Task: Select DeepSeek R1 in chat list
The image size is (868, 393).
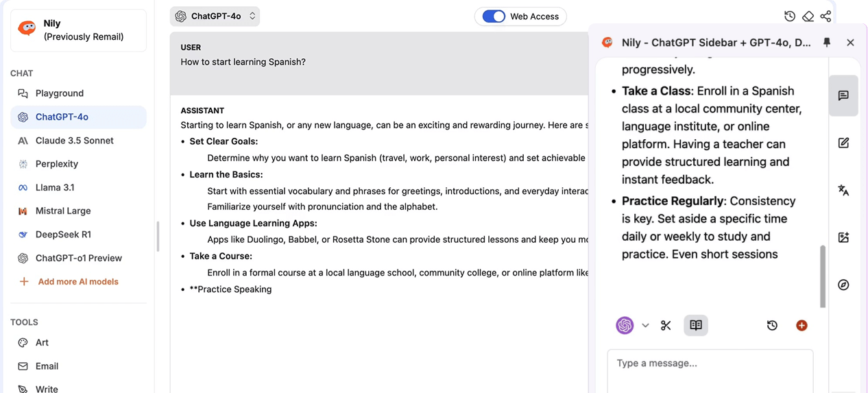Action: tap(63, 235)
